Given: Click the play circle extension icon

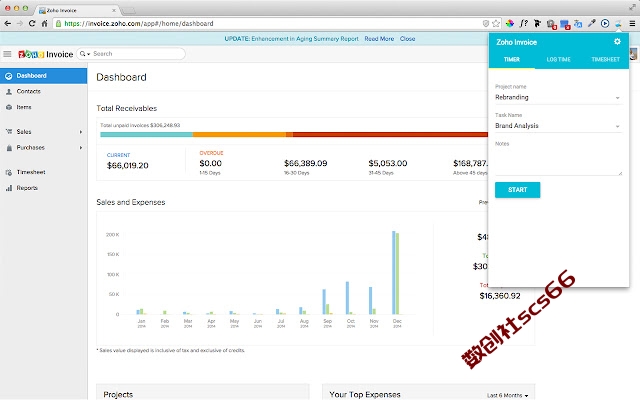Looking at the screenshot, I should tap(605, 24).
